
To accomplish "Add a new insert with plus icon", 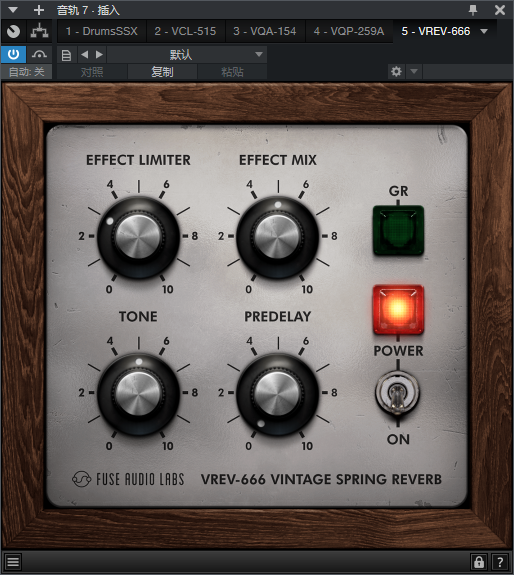I will click(x=38, y=10).
